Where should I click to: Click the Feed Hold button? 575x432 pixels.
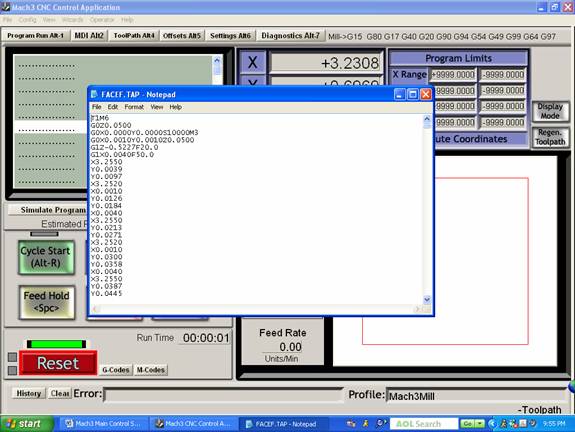pyautogui.click(x=47, y=302)
